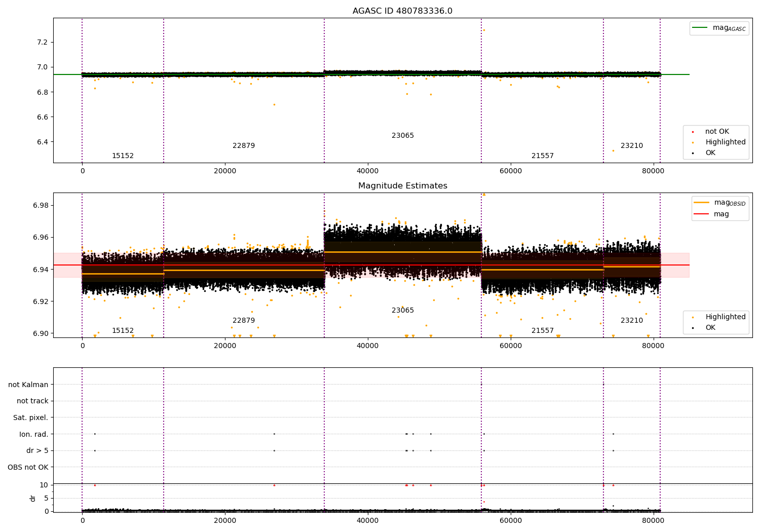Click the 'dr' y-axis label
The height and width of the screenshot is (532, 760).
(x=33, y=499)
